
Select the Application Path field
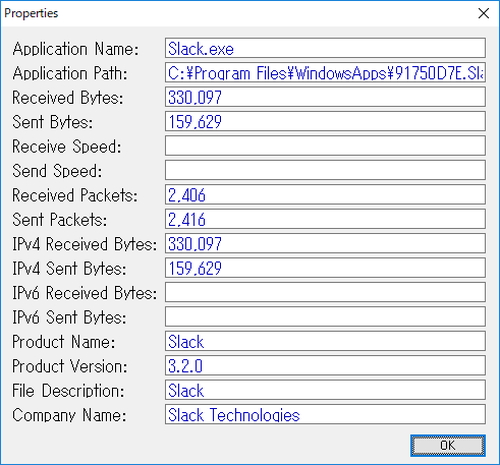coord(325,72)
